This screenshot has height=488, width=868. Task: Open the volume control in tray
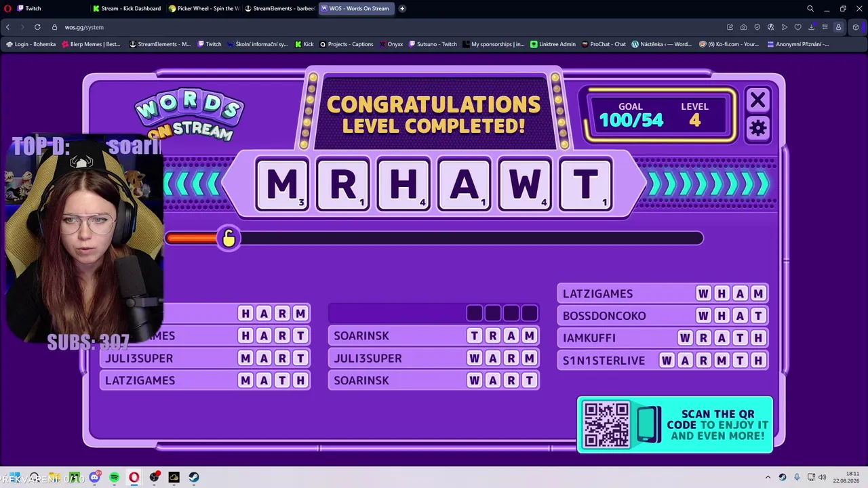[823, 477]
